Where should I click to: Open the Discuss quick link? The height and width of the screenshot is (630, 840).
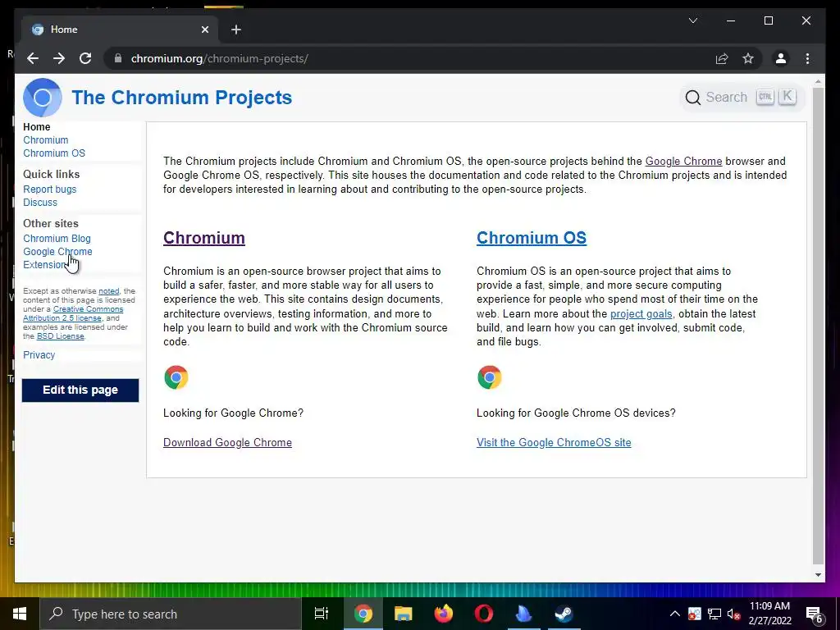40,203
